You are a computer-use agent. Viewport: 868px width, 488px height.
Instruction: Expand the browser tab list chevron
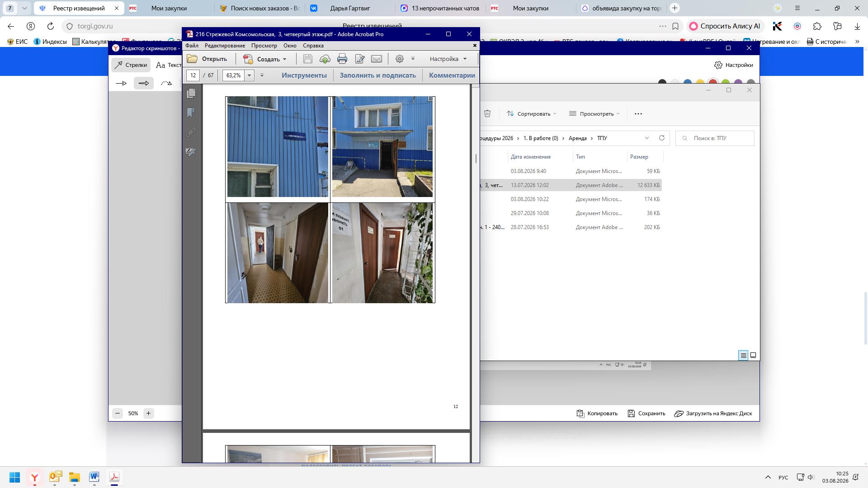point(24,8)
